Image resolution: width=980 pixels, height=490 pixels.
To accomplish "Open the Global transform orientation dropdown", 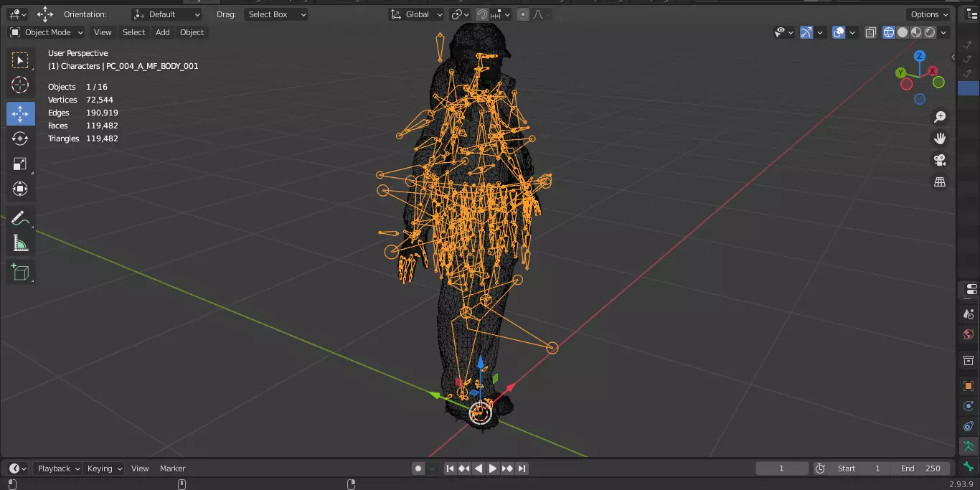I will click(x=417, y=14).
